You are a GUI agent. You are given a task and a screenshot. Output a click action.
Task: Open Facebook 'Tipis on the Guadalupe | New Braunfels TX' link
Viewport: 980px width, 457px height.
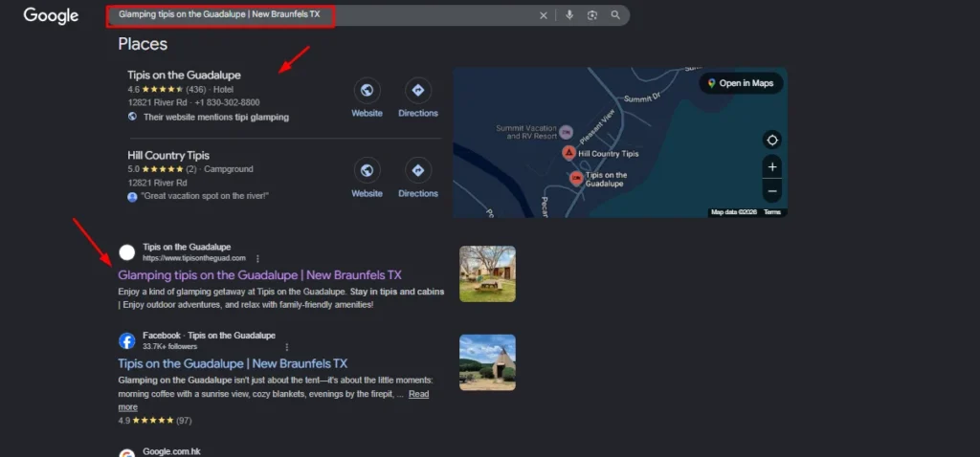233,364
